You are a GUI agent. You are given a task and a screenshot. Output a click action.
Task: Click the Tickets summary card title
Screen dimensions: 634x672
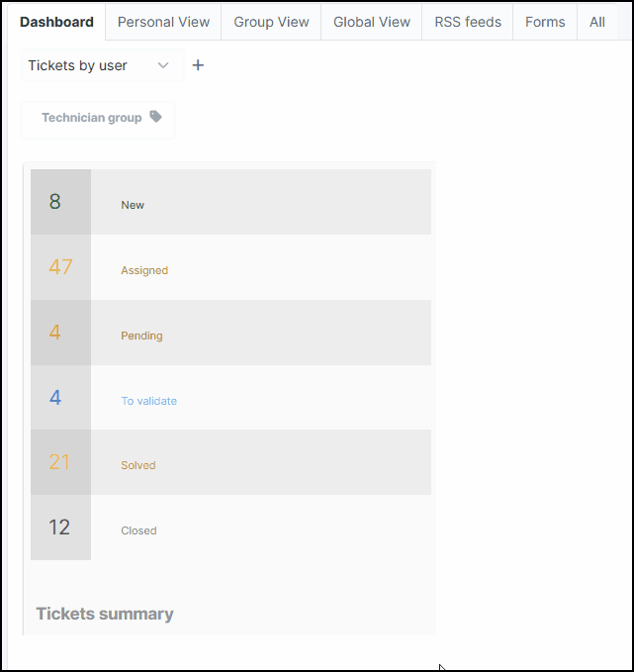pyautogui.click(x=105, y=614)
